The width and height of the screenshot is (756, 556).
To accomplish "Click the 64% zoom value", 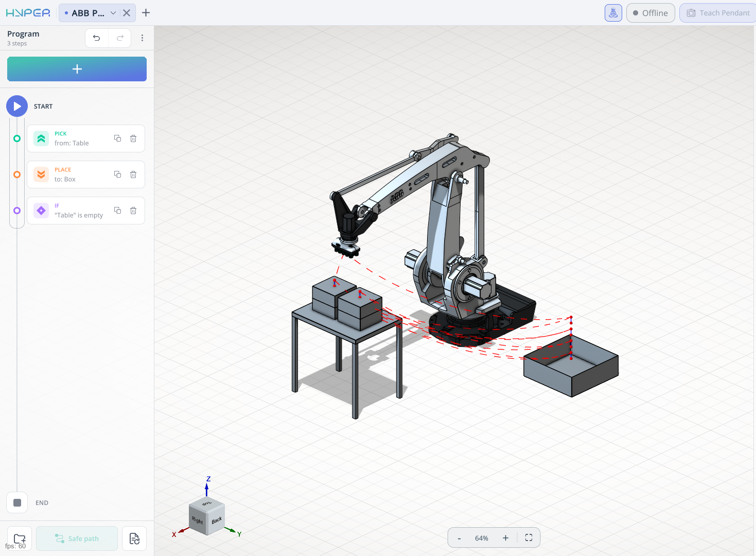I will (x=482, y=538).
